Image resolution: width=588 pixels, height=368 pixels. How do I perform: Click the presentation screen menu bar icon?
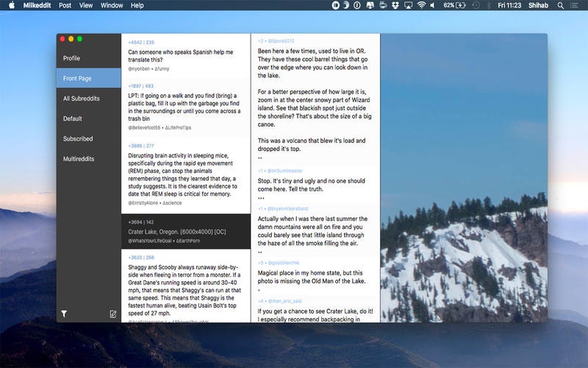370,5
